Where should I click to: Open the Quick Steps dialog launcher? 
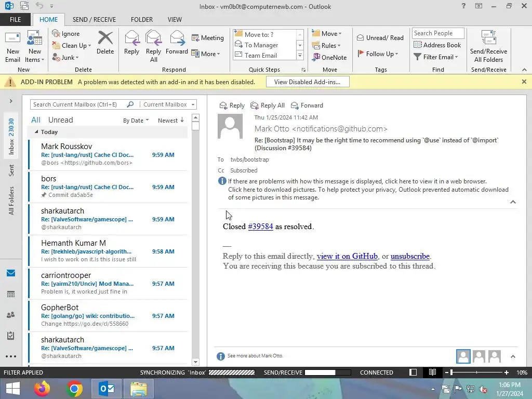pyautogui.click(x=303, y=70)
